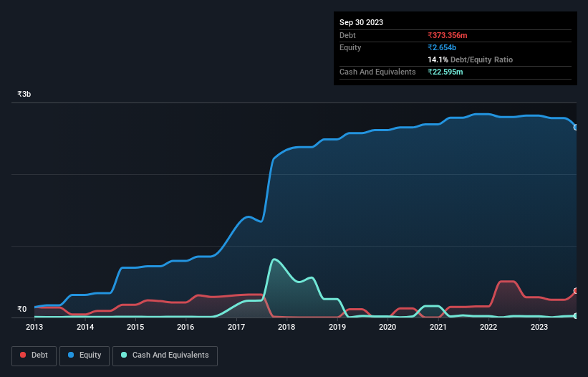
Task: Click Cash And Equivalents tooltip label
Action: click(x=377, y=72)
